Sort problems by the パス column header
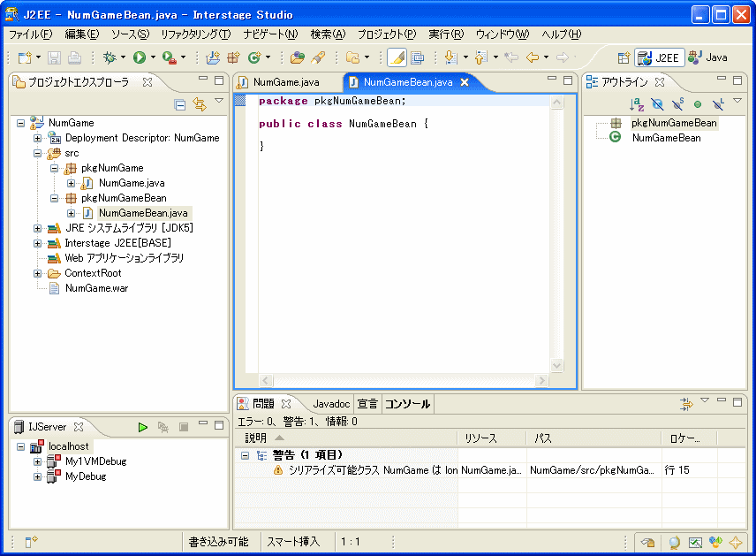The image size is (756, 556). 594,438
